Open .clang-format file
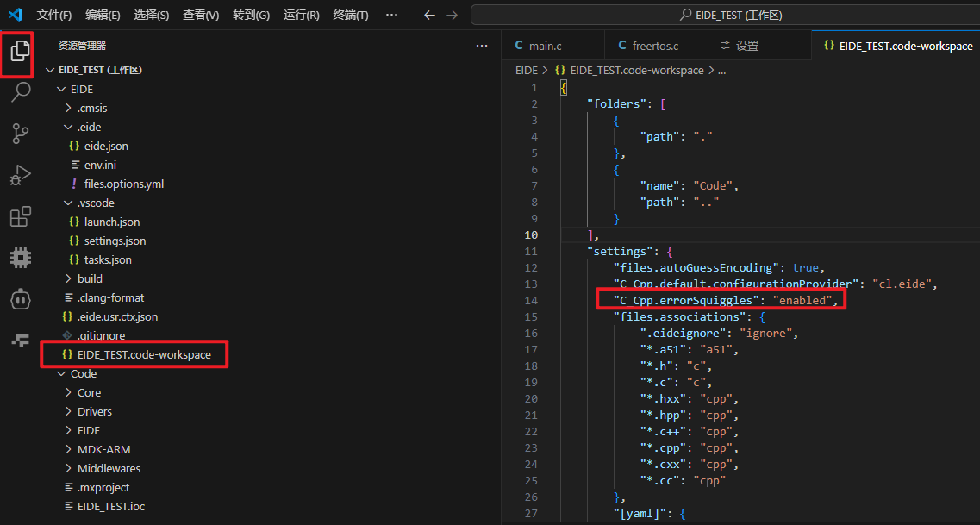Image resolution: width=980 pixels, height=525 pixels. (x=110, y=297)
